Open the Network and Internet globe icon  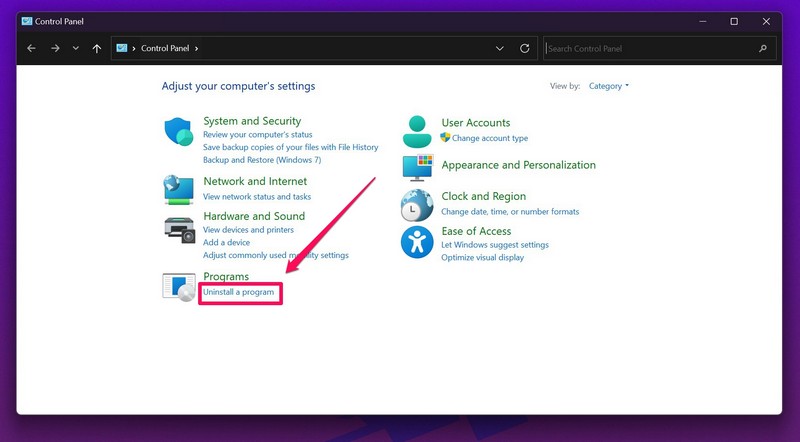[179, 188]
